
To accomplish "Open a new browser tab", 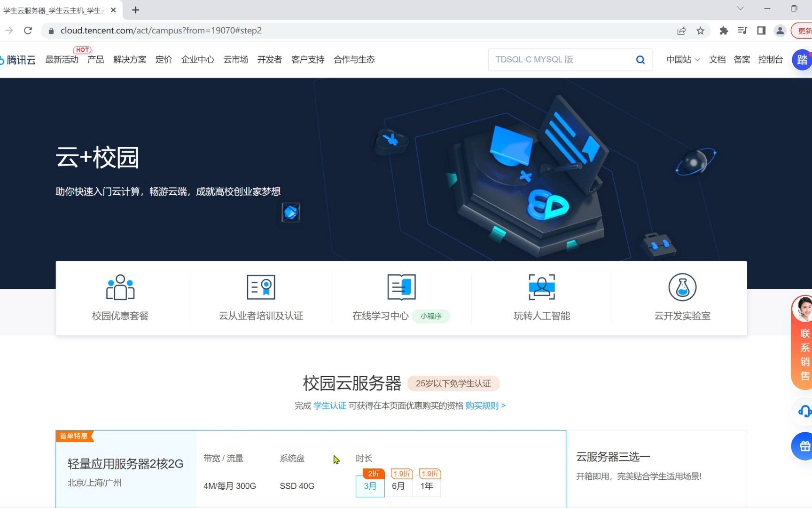I will pos(135,10).
